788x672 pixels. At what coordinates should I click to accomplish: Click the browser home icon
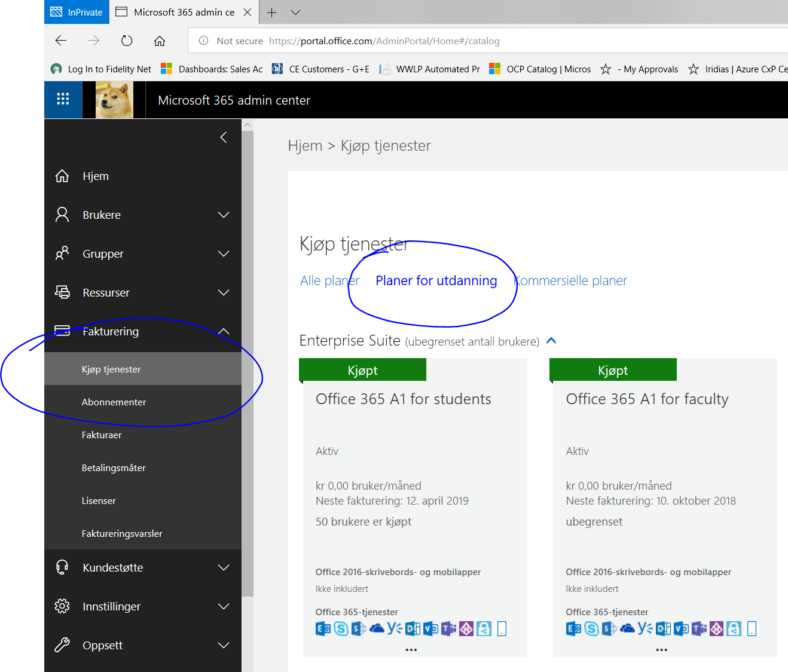[160, 41]
